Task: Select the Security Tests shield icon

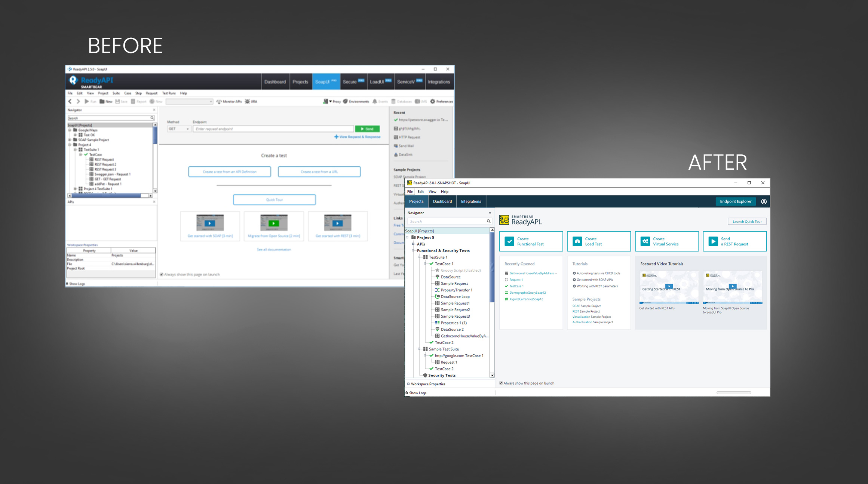Action: click(425, 375)
